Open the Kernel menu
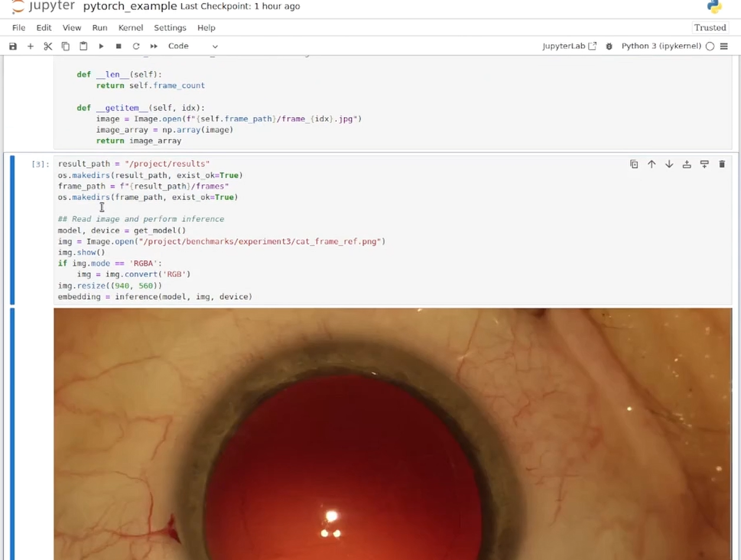This screenshot has height=560, width=741. pos(131,28)
